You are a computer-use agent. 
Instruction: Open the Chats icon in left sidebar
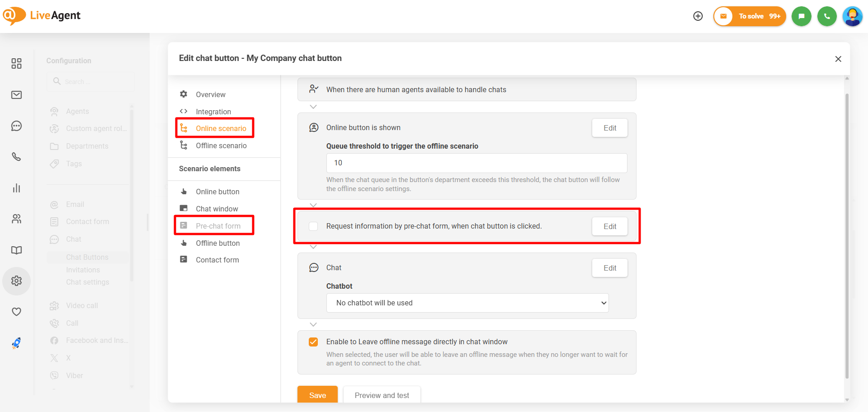click(x=16, y=126)
